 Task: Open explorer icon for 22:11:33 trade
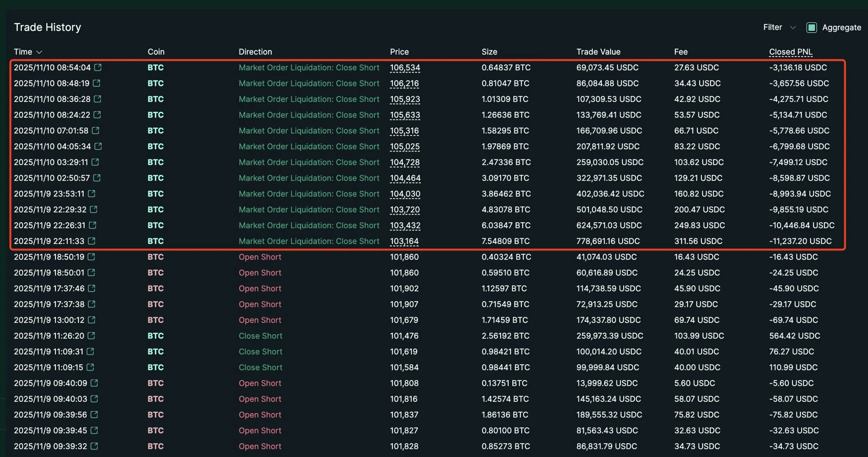pyautogui.click(x=92, y=241)
